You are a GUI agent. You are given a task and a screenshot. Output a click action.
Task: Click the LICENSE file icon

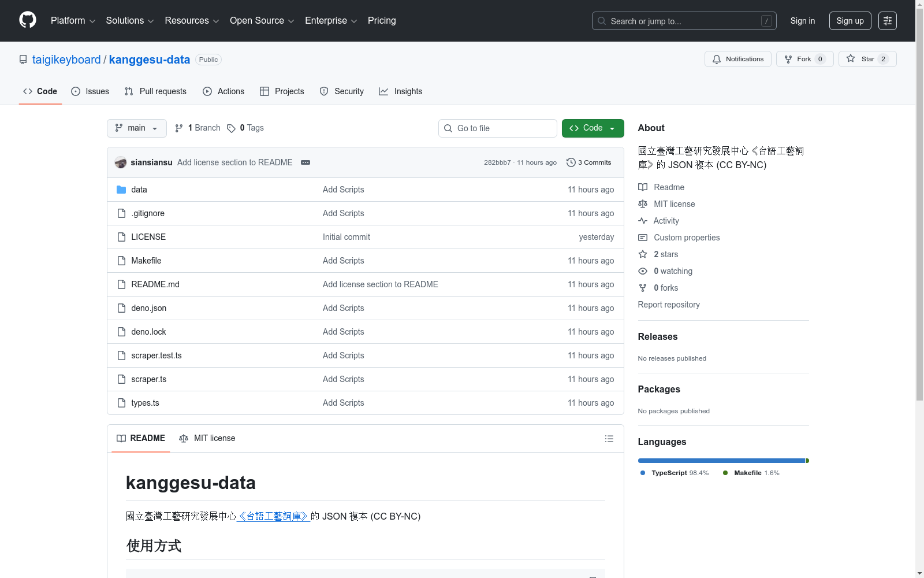pyautogui.click(x=121, y=237)
